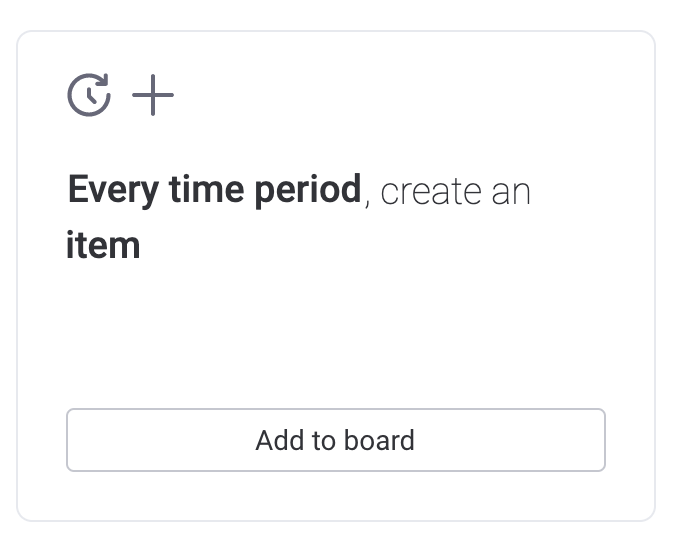Choose the create item action icon

pyautogui.click(x=153, y=95)
